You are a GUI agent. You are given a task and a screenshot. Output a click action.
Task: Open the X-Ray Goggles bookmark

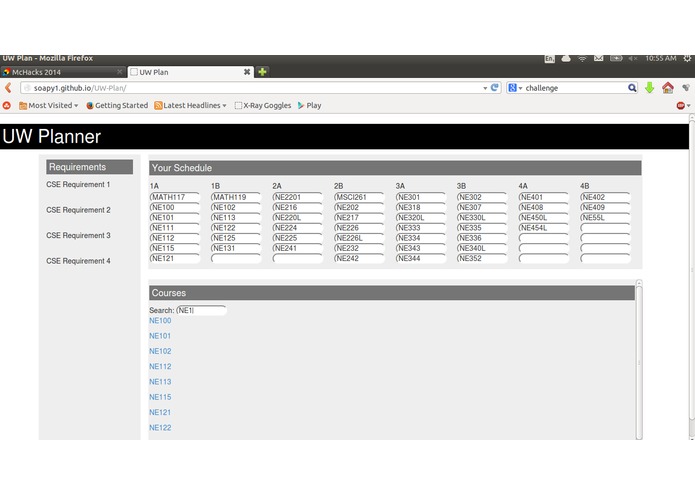pos(263,105)
